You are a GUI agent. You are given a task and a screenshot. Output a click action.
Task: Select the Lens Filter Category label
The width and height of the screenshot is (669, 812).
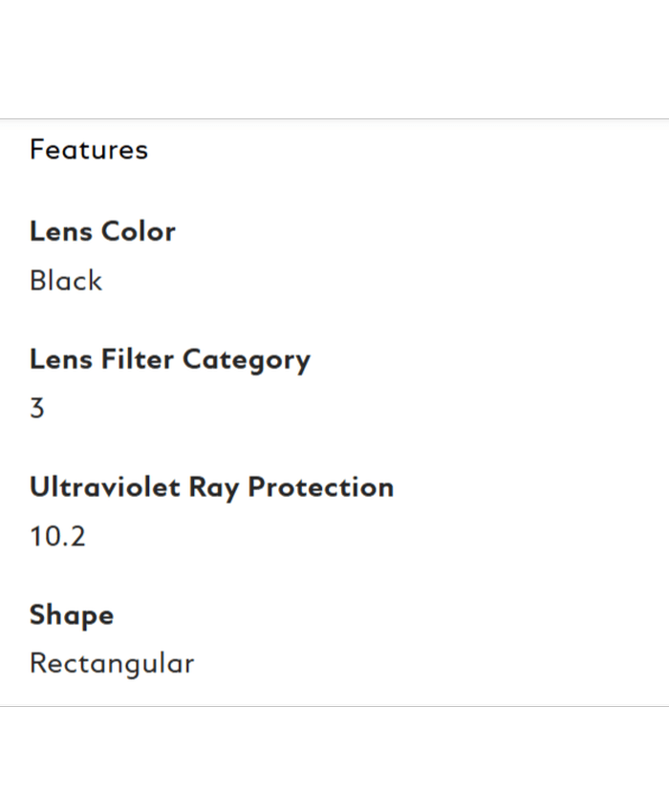coord(169,359)
